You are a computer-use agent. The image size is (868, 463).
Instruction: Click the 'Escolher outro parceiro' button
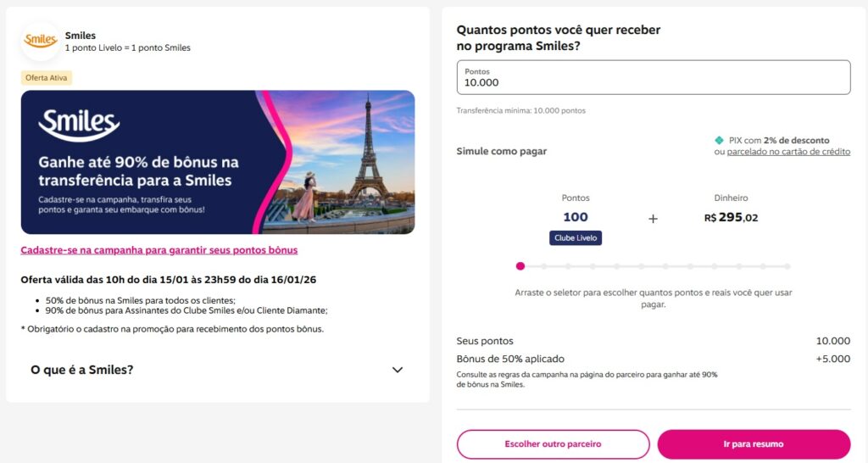click(x=553, y=443)
